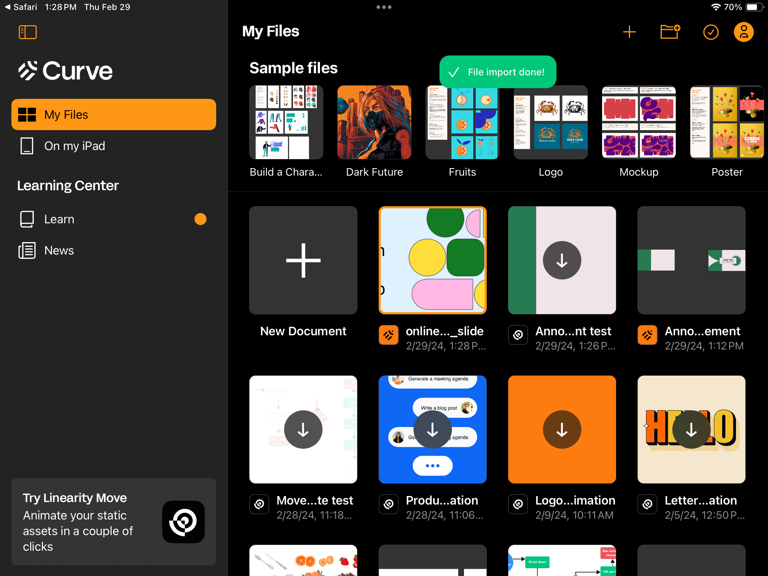Toggle the sidebar panel icon
The height and width of the screenshot is (576, 768).
pos(28,32)
